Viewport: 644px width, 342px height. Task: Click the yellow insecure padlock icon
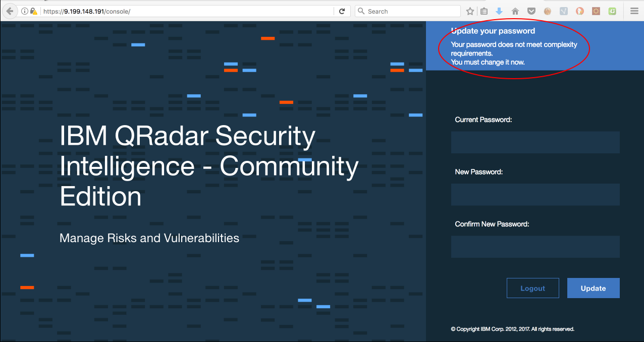(x=26, y=11)
